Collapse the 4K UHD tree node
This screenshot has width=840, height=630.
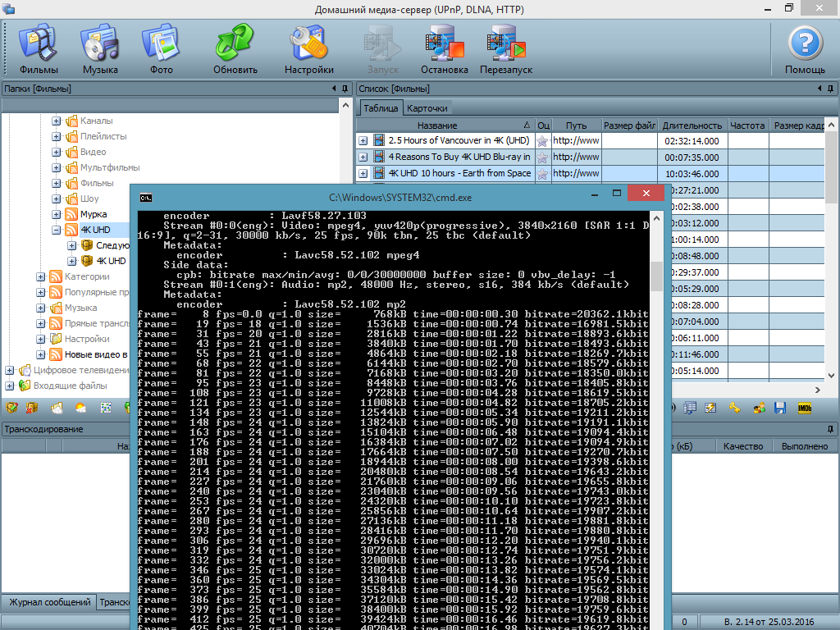point(57,231)
